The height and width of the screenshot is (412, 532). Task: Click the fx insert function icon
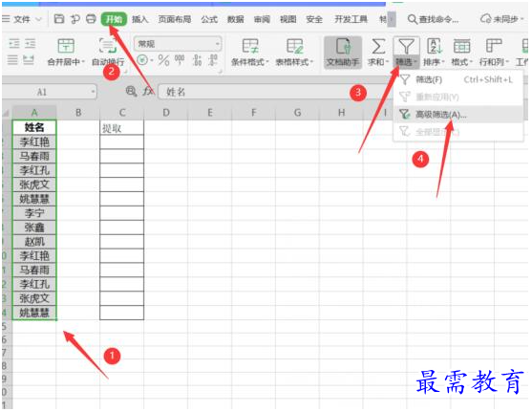pyautogui.click(x=148, y=91)
